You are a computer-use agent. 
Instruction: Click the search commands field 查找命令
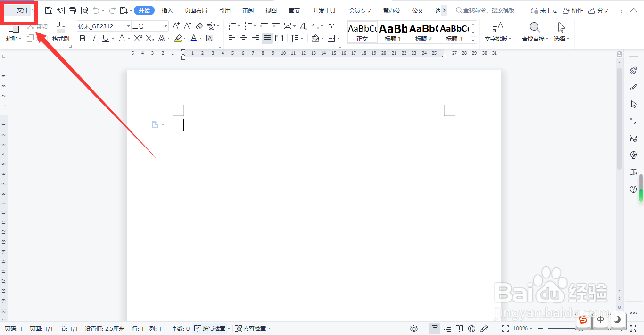tap(485, 10)
